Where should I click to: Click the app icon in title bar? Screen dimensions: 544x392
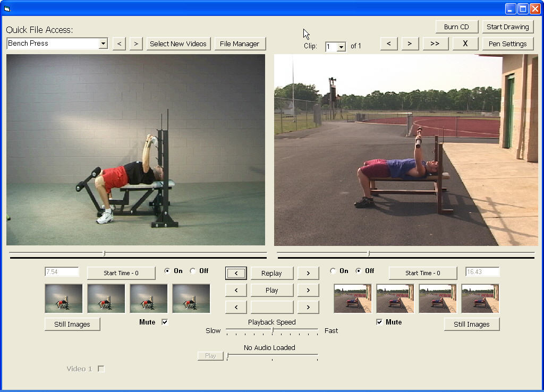coord(7,8)
